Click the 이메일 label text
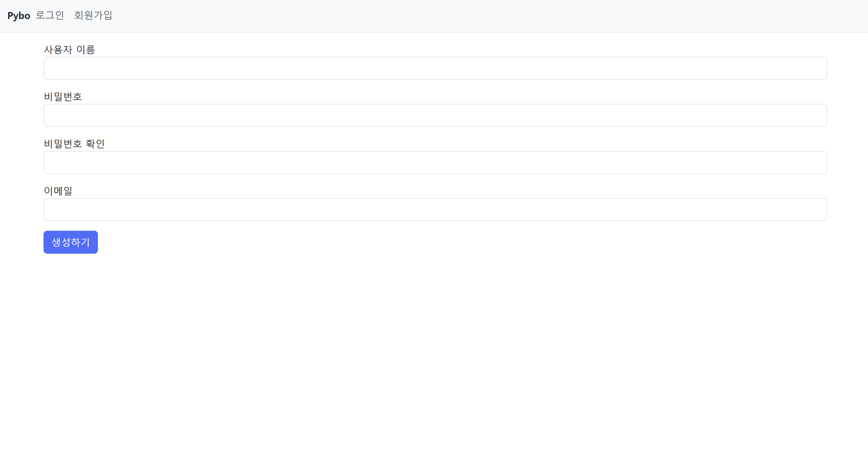Viewport: 868px width, 459px height. click(58, 191)
